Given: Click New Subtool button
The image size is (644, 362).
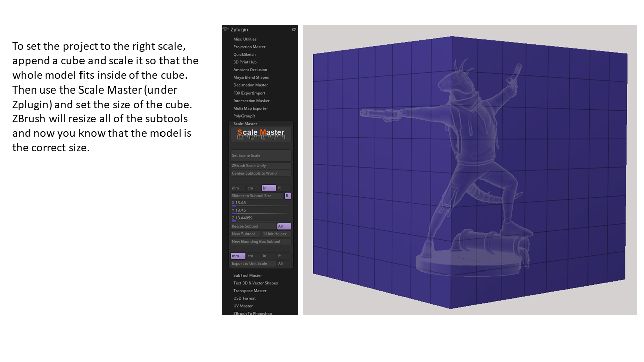Looking at the screenshot, I should [x=246, y=234].
